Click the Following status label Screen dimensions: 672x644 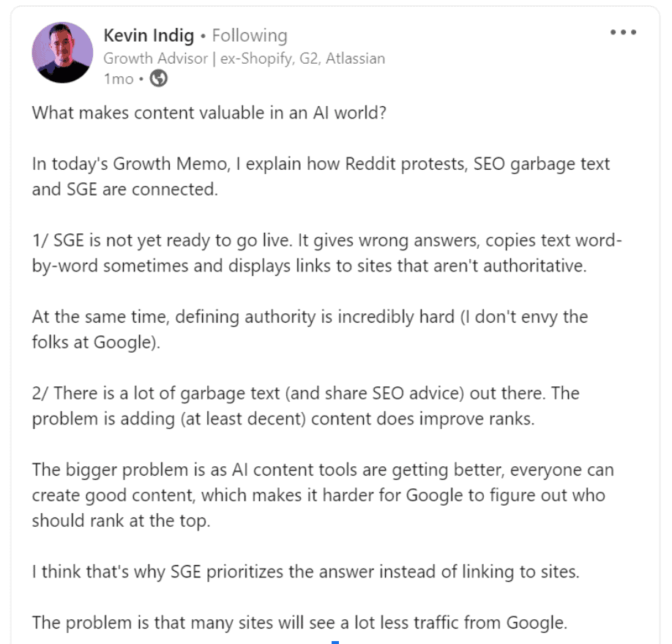[x=250, y=35]
